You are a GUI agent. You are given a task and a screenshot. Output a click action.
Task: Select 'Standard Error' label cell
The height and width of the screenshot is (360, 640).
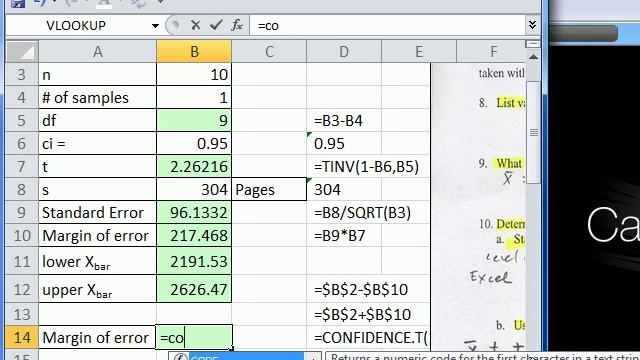tap(98, 212)
